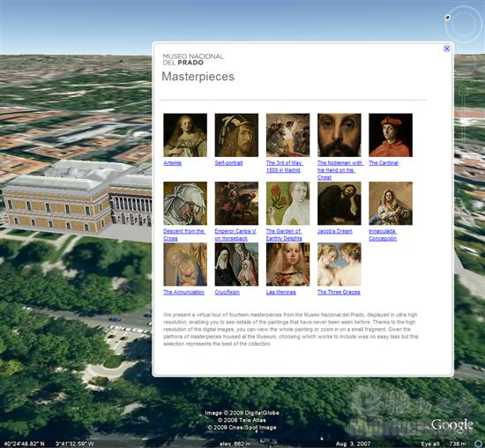The width and height of the screenshot is (485, 448).
Task: Close the Masterpieces balloon popup
Action: pyautogui.click(x=447, y=49)
